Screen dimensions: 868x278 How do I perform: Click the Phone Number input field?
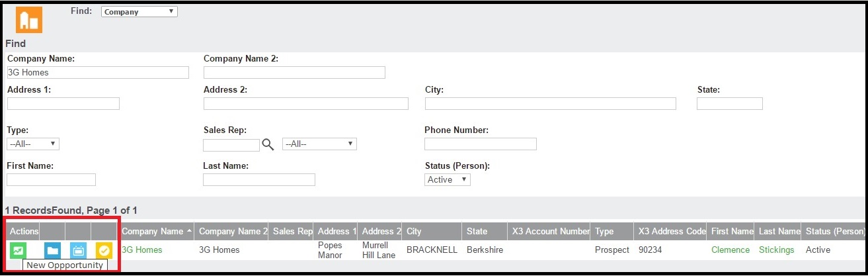[481, 144]
